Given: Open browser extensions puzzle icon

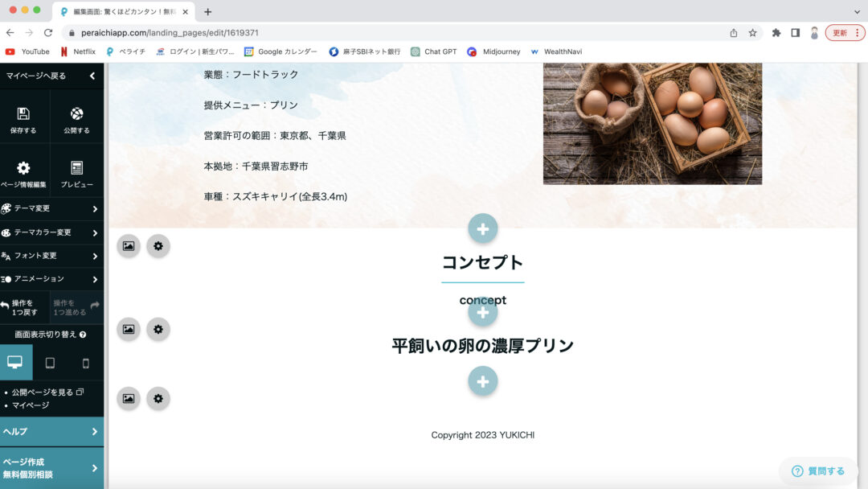Looking at the screenshot, I should pos(776,33).
